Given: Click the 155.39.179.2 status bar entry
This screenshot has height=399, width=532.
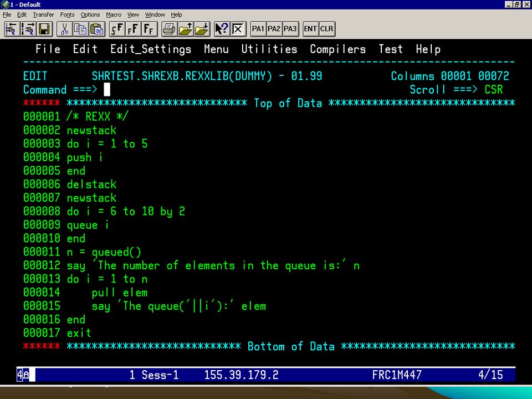Looking at the screenshot, I should pos(241,375).
